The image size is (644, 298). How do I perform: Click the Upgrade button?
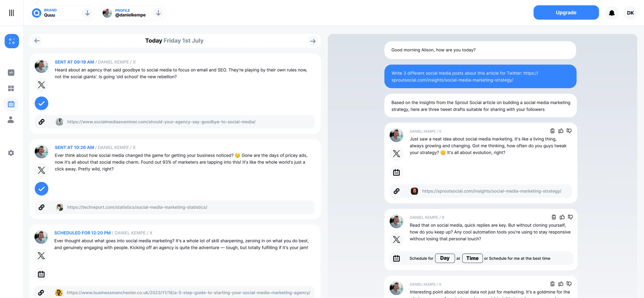point(566,12)
